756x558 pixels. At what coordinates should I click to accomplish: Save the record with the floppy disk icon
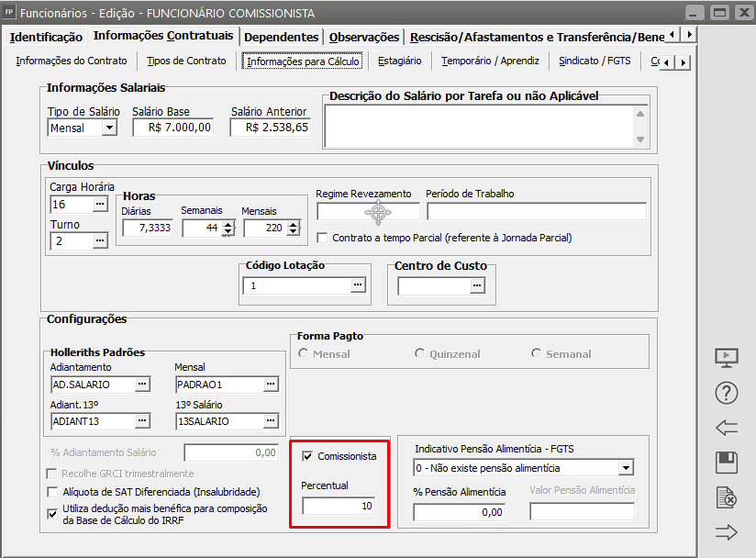click(x=726, y=463)
